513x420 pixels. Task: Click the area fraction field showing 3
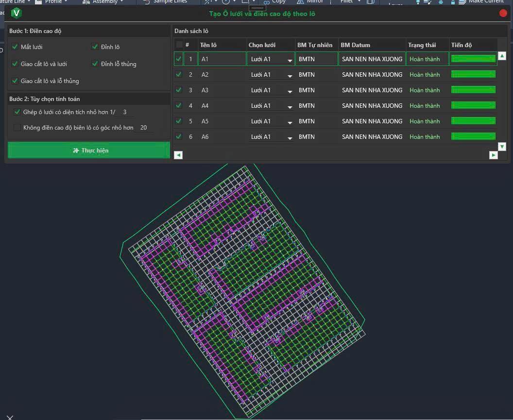click(125, 112)
